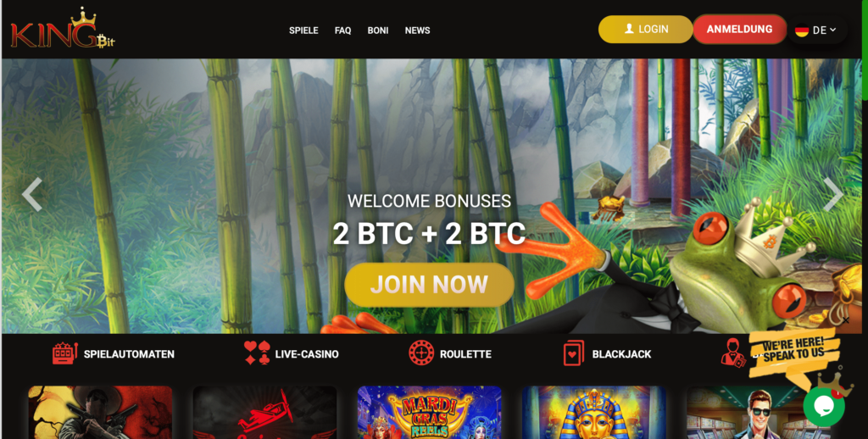Click the Join Now banner button

(429, 285)
